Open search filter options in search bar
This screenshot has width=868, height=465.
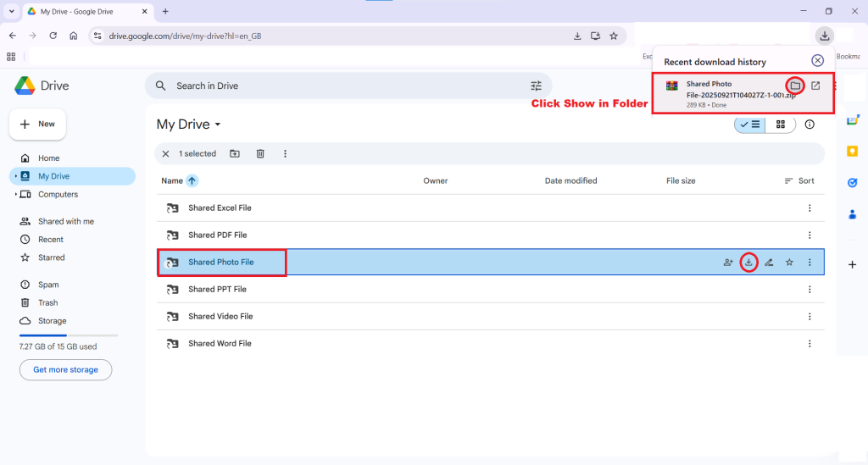pyautogui.click(x=536, y=86)
